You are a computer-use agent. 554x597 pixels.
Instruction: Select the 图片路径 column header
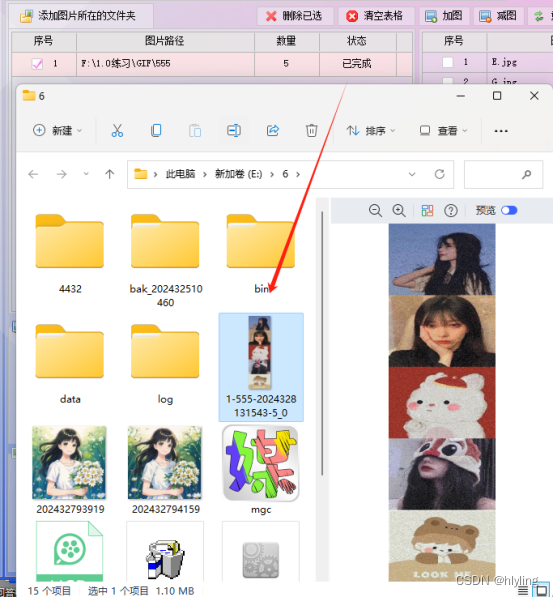point(165,41)
